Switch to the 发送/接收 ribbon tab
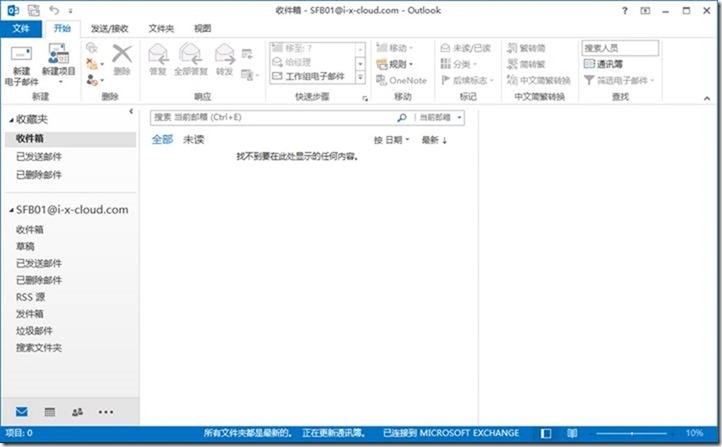Image resolution: width=722 pixels, height=447 pixels. pyautogui.click(x=110, y=29)
